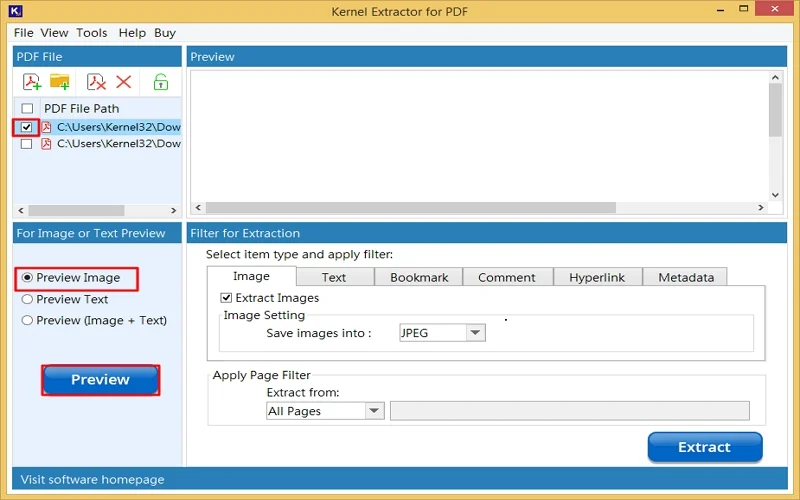
Task: Click the Preview pane horizontal scrollbar thumb
Action: coord(411,208)
